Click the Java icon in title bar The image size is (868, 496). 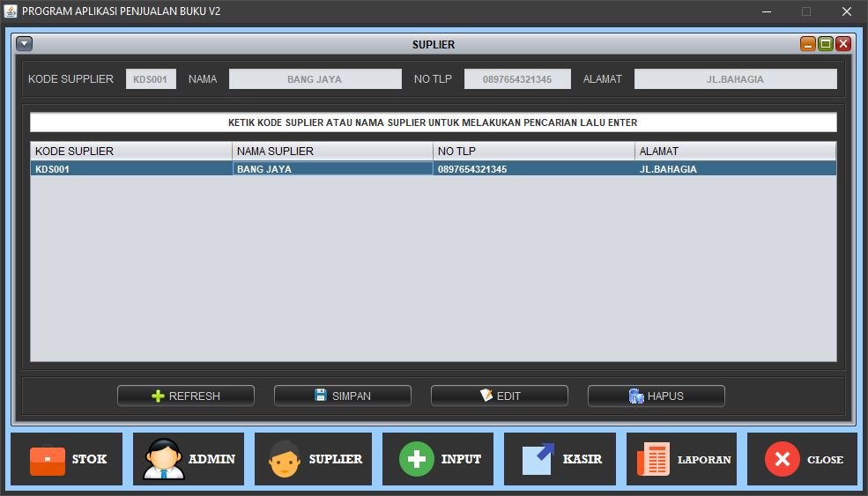(11, 11)
